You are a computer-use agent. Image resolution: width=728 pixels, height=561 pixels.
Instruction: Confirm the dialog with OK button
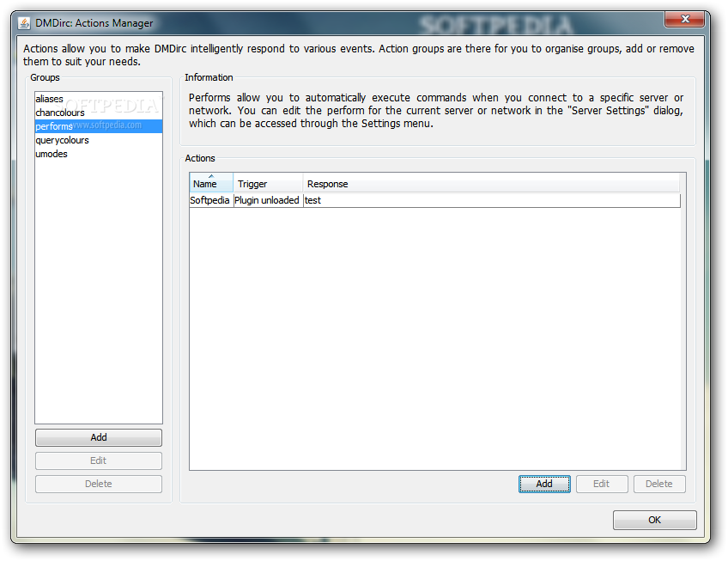point(655,520)
